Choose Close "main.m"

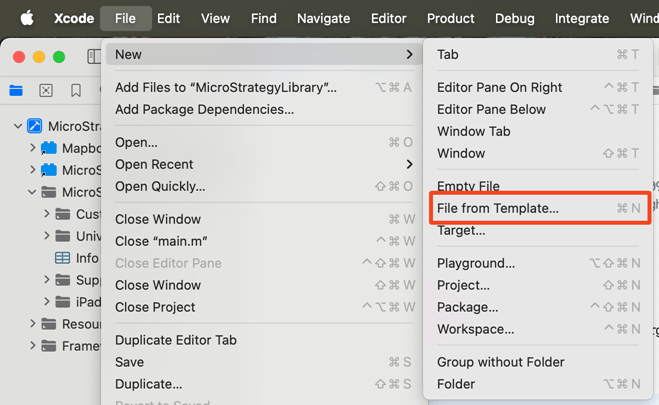(264, 241)
